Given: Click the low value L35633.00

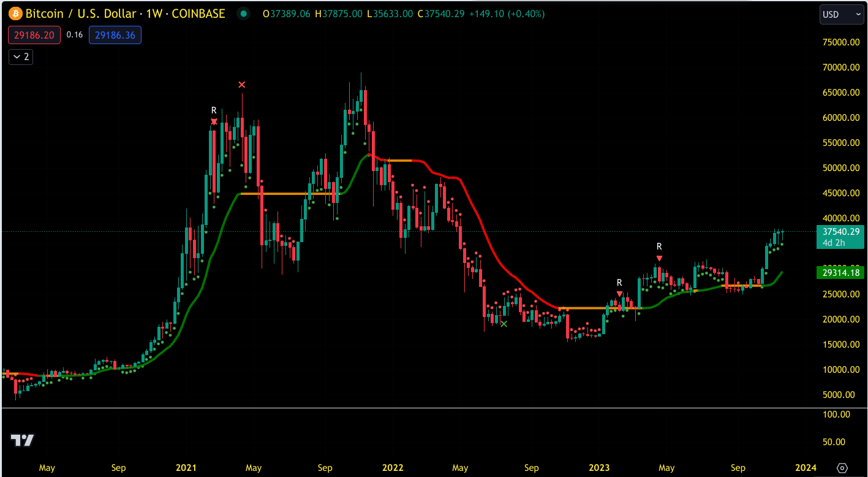Looking at the screenshot, I should click(x=390, y=13).
